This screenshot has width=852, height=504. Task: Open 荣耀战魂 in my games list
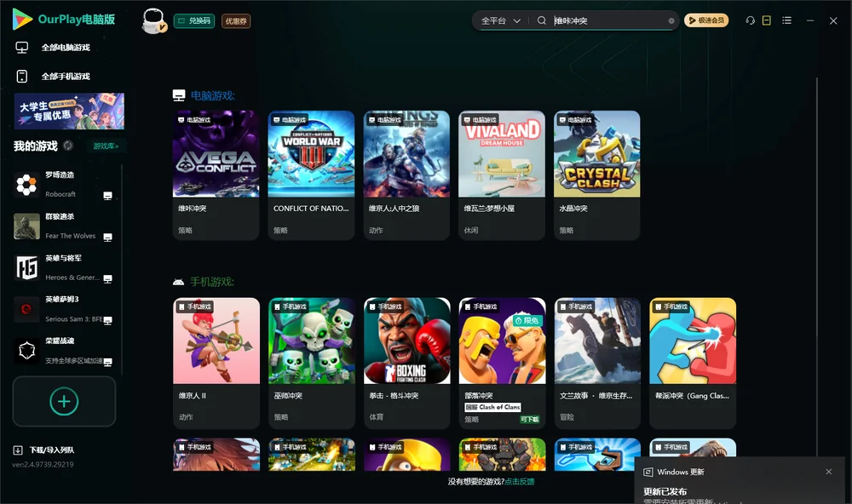64,351
